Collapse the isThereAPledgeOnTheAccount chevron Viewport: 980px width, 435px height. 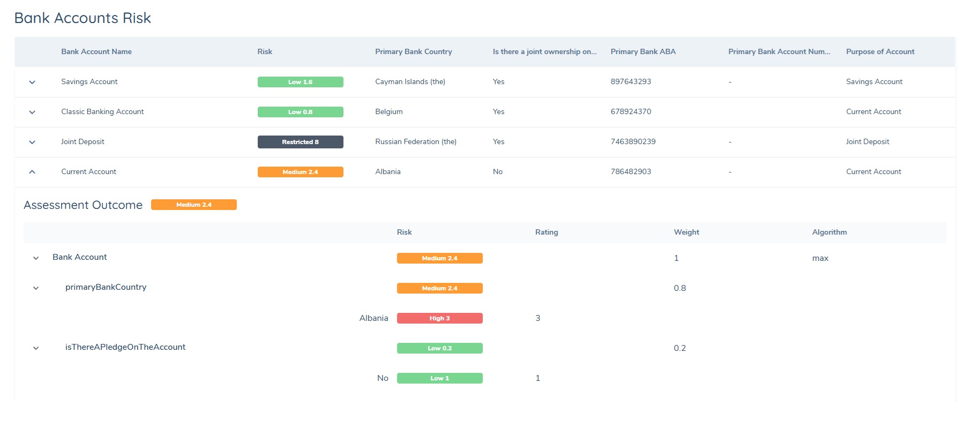36,348
